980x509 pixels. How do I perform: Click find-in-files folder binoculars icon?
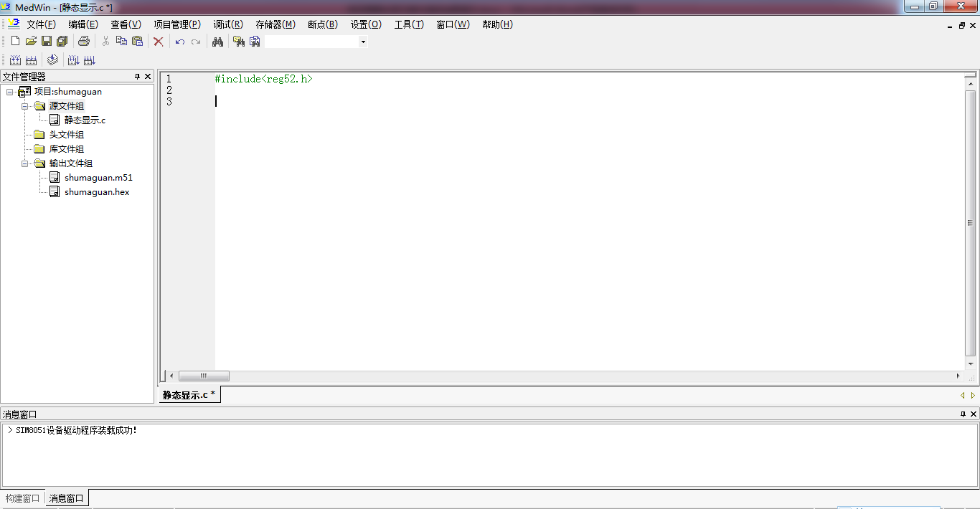239,42
